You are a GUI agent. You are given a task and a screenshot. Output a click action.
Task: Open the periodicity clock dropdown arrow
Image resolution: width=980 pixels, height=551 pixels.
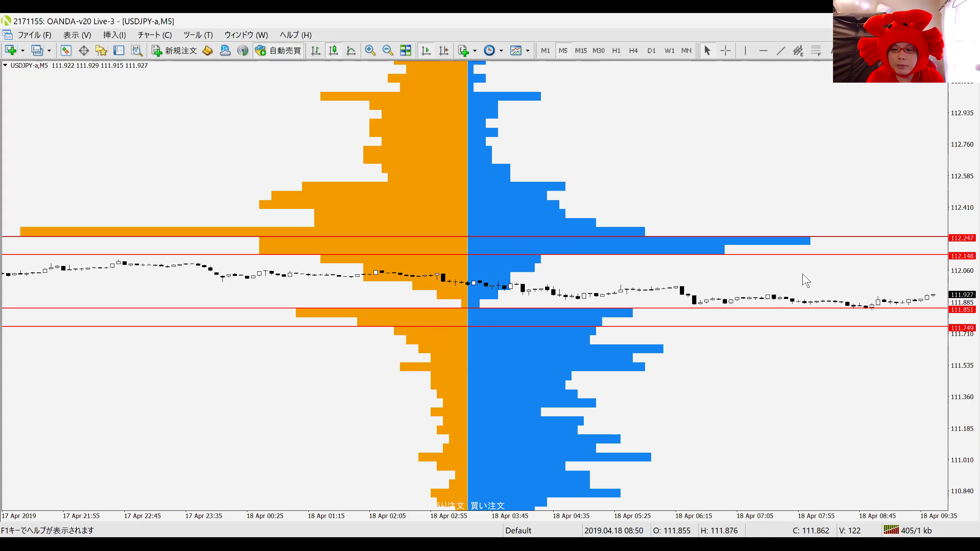[501, 51]
